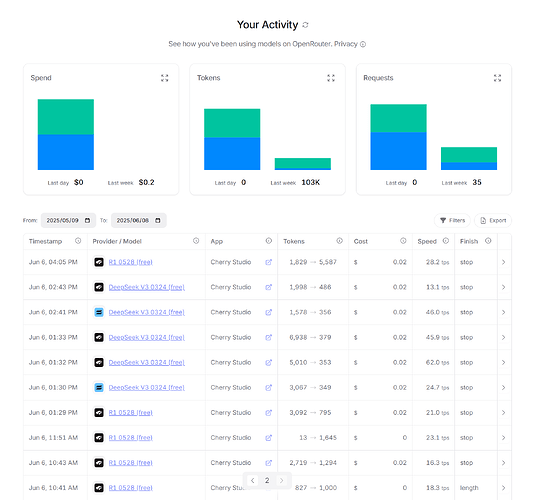The height and width of the screenshot is (500, 552).
Task: Expand details arrow for 02:43 PM row
Action: [x=503, y=287]
